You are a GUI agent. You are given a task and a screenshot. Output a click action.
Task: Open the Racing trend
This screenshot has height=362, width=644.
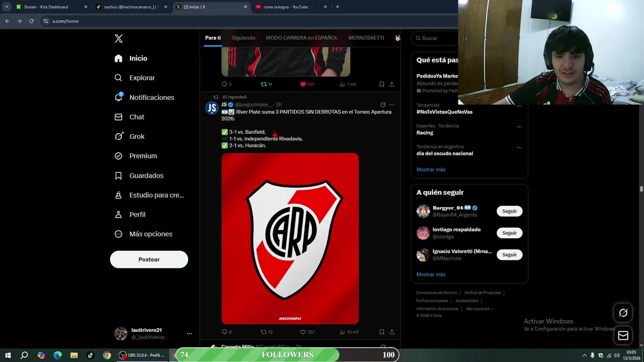(425, 133)
